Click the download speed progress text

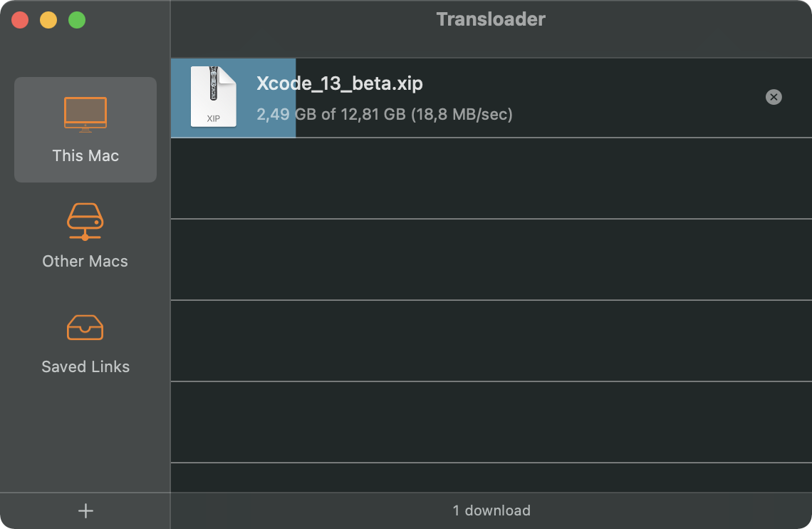click(x=384, y=114)
